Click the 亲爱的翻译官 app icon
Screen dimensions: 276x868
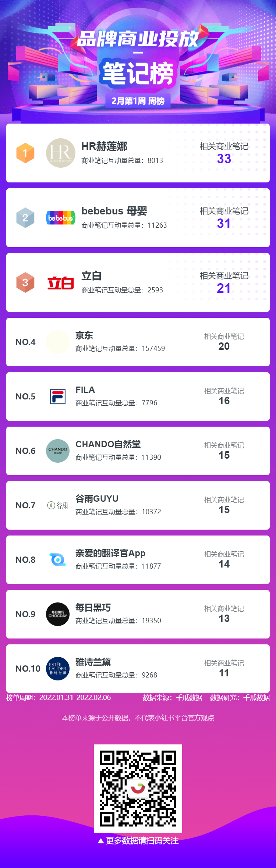58,560
